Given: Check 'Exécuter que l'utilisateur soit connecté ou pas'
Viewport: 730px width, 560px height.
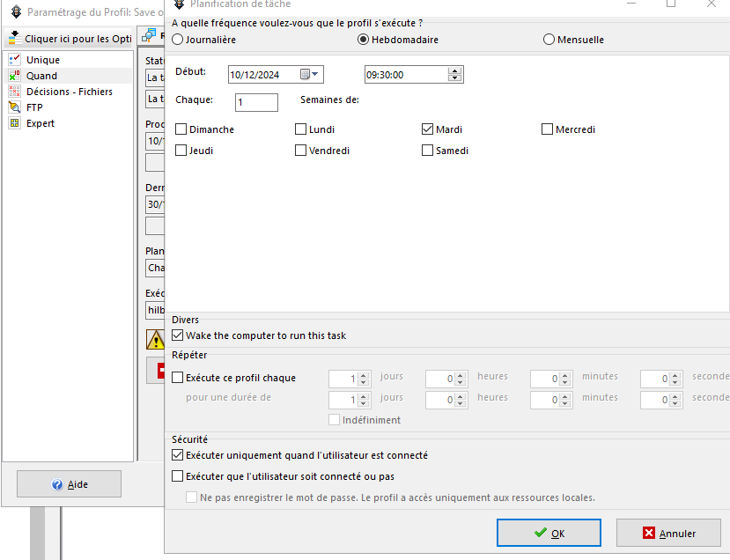Looking at the screenshot, I should click(178, 476).
